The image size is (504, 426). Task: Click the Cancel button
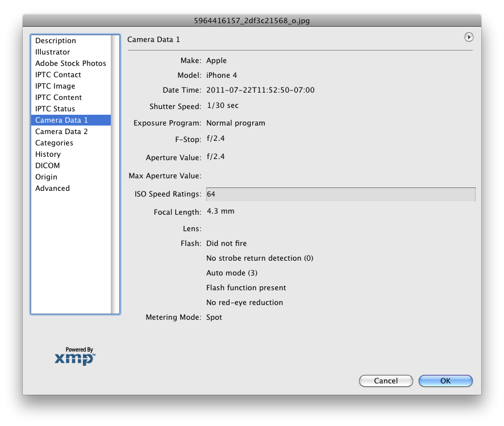[386, 381]
